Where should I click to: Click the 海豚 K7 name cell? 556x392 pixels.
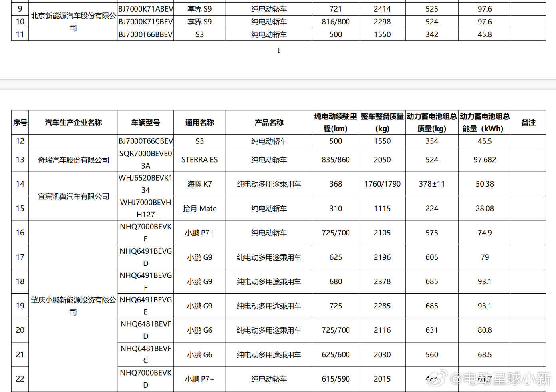click(199, 184)
